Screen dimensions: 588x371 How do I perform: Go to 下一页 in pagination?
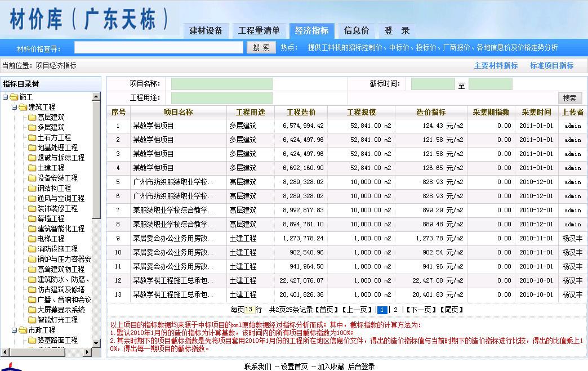click(x=422, y=310)
